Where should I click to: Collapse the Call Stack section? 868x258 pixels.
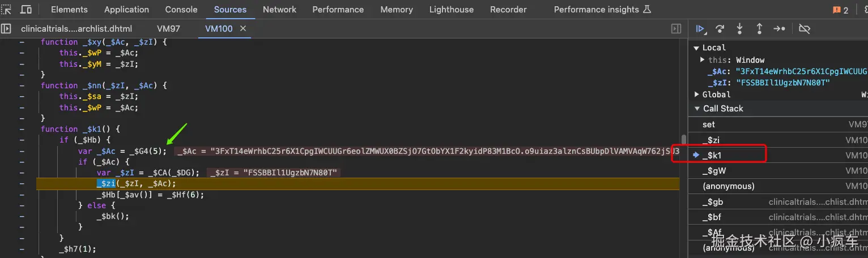tap(697, 109)
